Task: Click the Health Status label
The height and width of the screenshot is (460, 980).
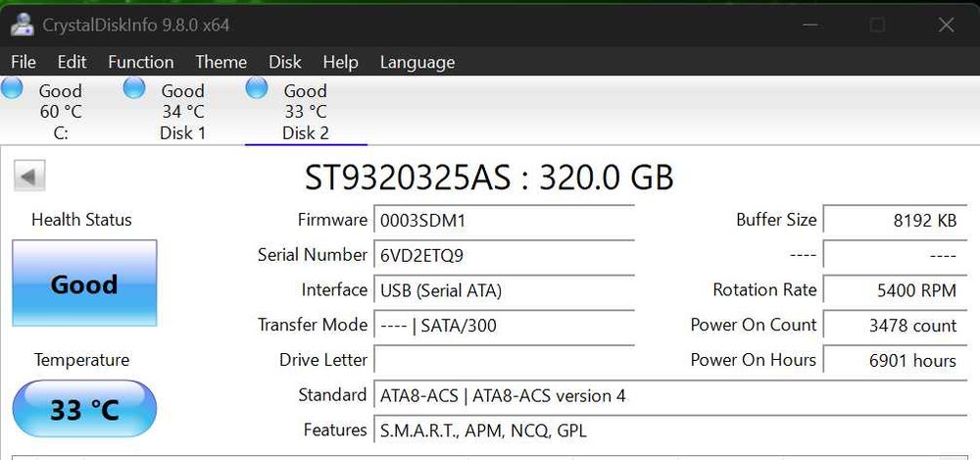Action: pyautogui.click(x=82, y=220)
